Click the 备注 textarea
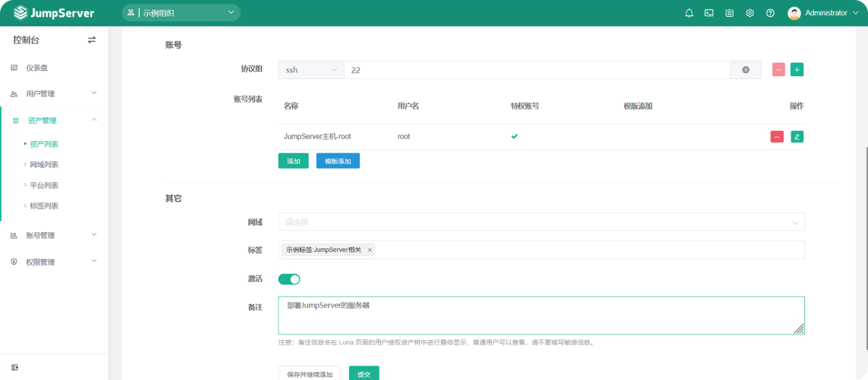This screenshot has width=868, height=380. 541,316
